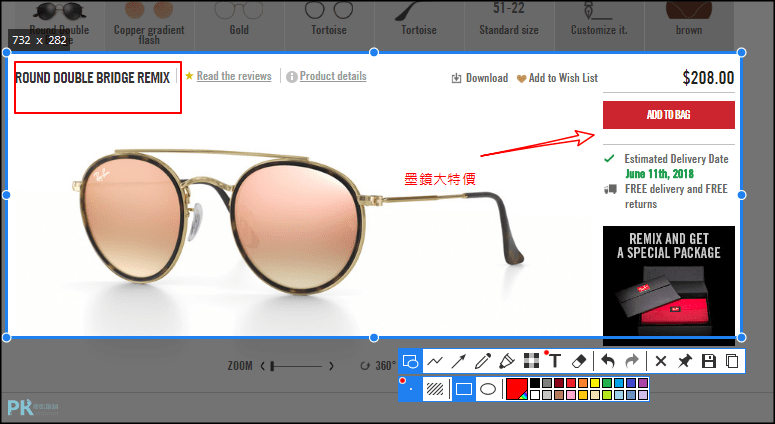Pick the white color swatch
Viewport: 775px width, 424px height.
[535, 395]
